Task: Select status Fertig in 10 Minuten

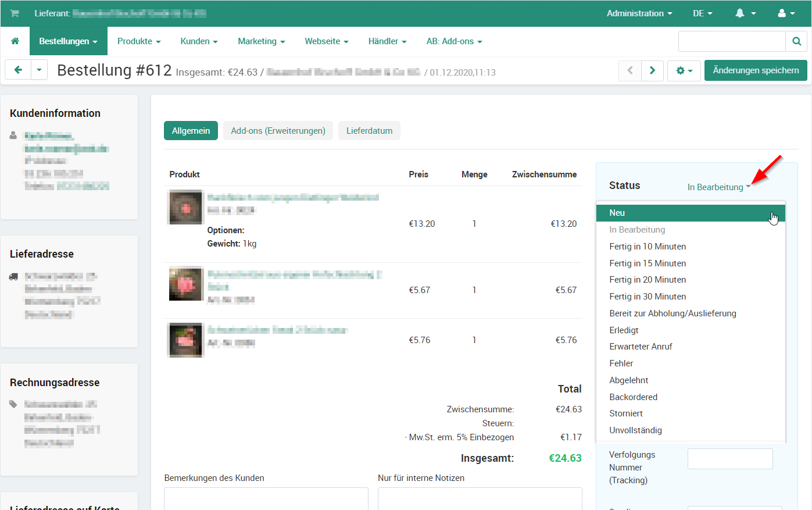Action: (691, 247)
